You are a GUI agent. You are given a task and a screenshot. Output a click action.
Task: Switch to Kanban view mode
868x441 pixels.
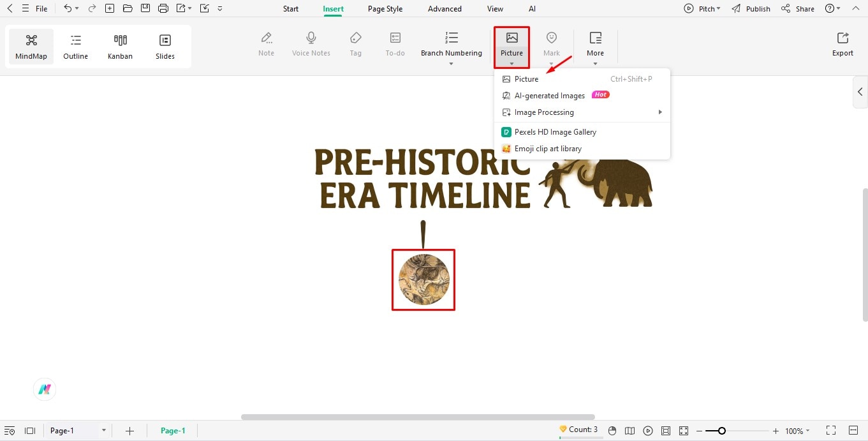pos(120,47)
